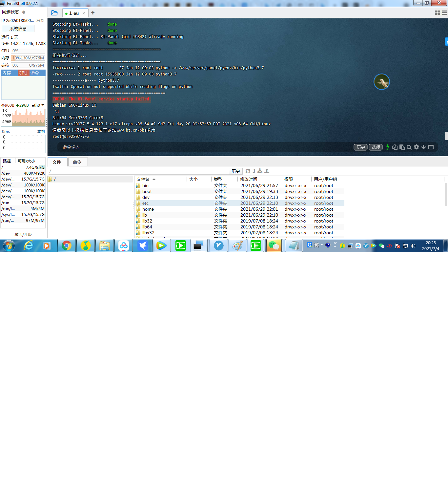
Task: Open the file path 历史 button
Action: coord(236,171)
